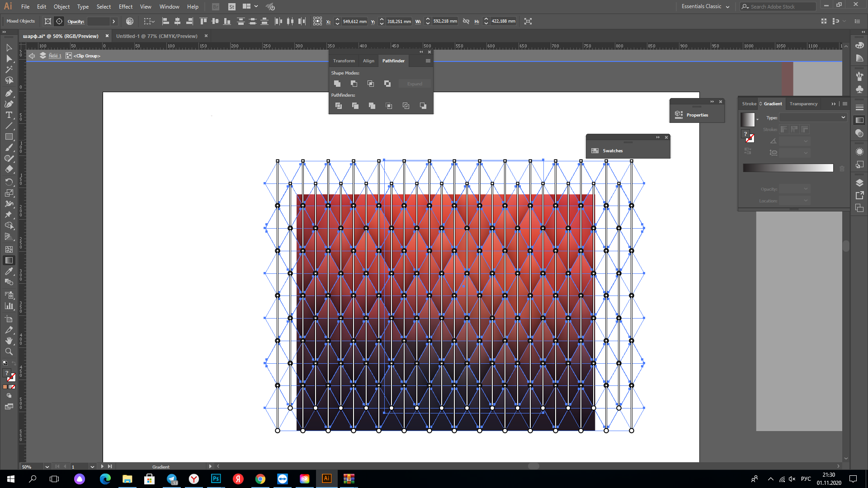This screenshot has width=868, height=488.
Task: Toggle constrain width and height proportions
Action: [466, 21]
